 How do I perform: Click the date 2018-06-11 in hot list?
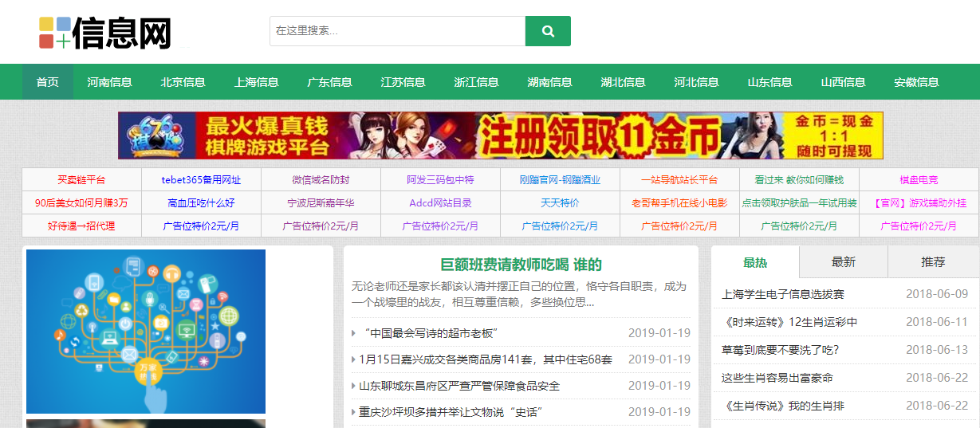click(937, 322)
